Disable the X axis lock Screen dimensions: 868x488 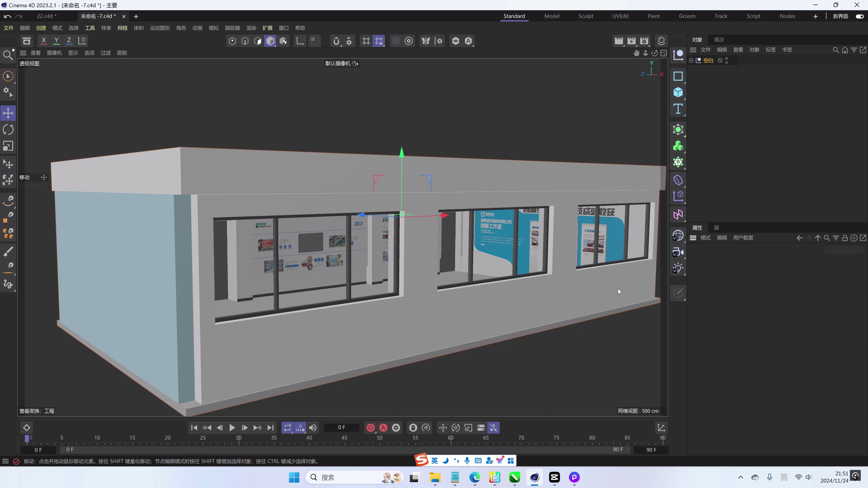click(x=43, y=41)
